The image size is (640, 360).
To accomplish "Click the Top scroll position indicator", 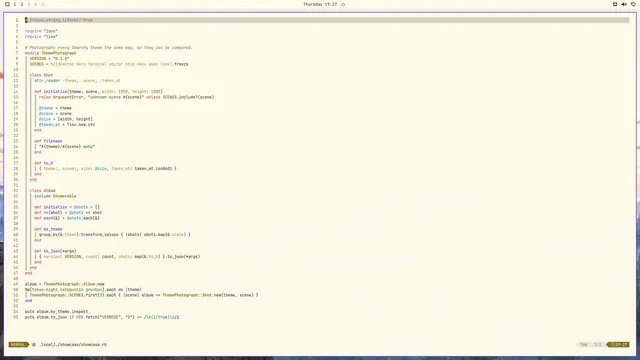I will [x=584, y=344].
